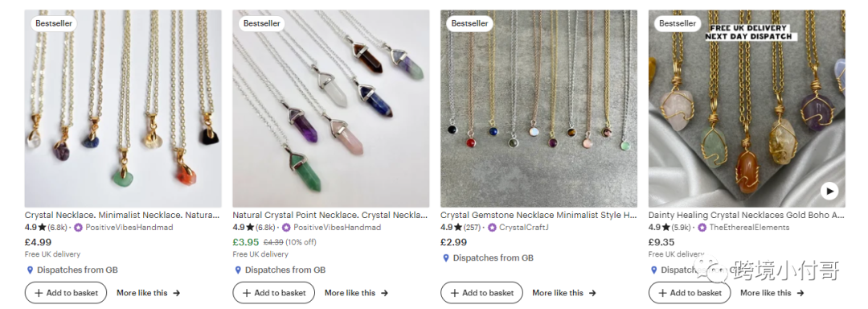
Task: Open More like this for the £4.99 necklace
Action: pyautogui.click(x=149, y=293)
